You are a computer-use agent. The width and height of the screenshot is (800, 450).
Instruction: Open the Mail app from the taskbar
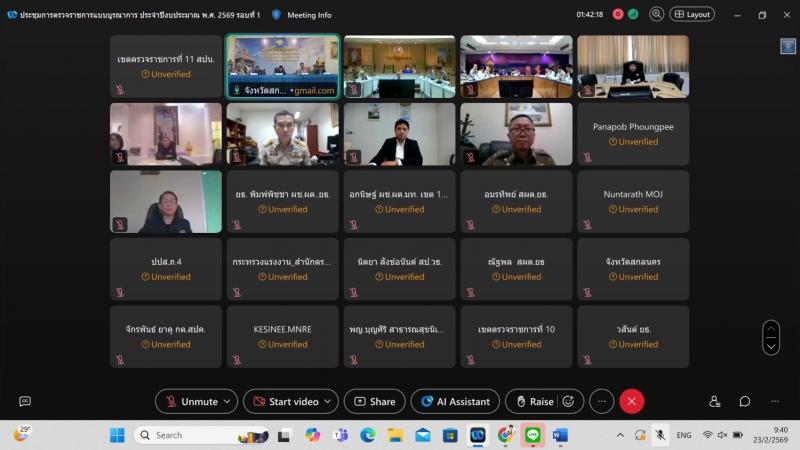point(422,435)
